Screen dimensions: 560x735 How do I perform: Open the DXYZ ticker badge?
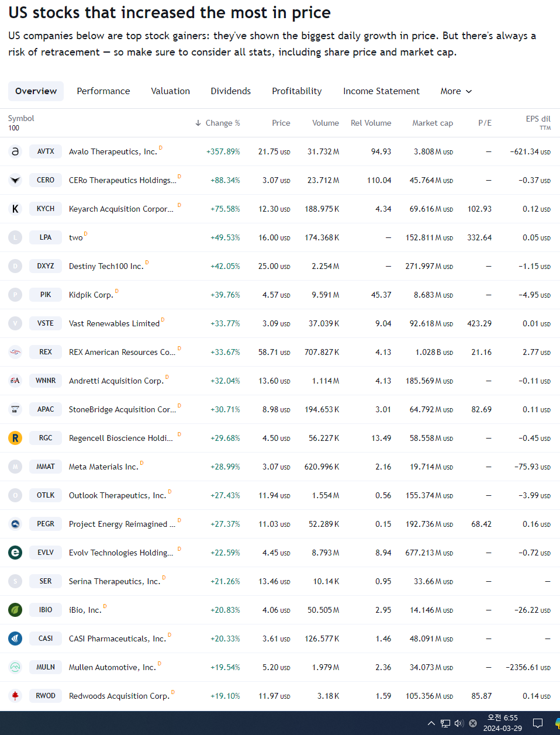(x=46, y=266)
